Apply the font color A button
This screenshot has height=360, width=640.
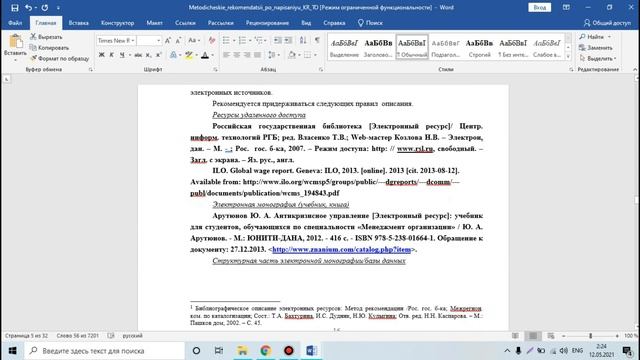[x=205, y=55]
